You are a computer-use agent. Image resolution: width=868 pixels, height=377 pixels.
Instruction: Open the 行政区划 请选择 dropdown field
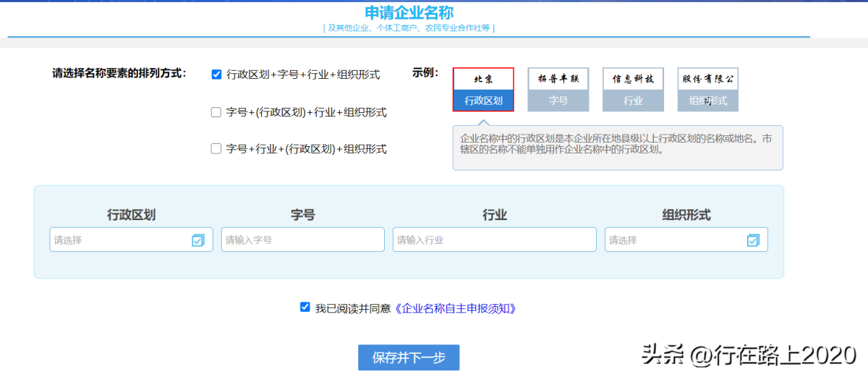click(x=119, y=240)
